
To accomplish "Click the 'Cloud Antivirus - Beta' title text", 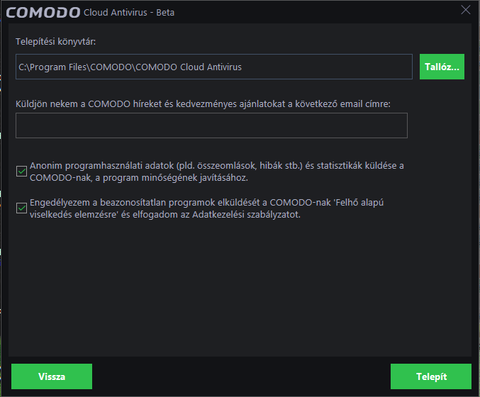I will (129, 13).
